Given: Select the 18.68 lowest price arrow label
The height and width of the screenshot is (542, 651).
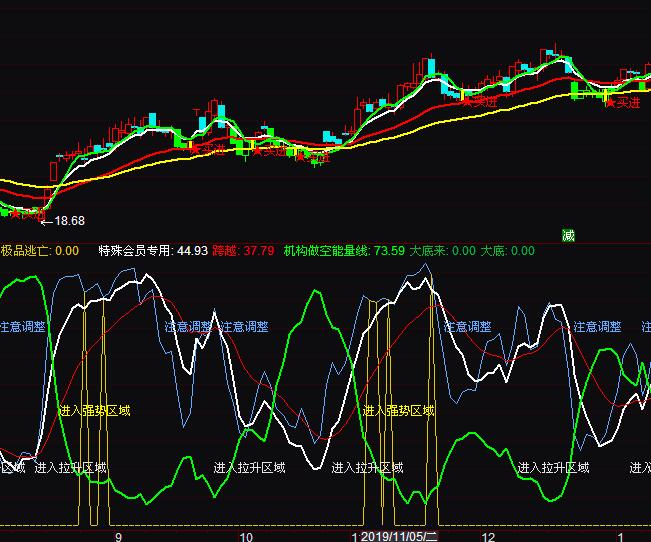Looking at the screenshot, I should click(x=62, y=221).
